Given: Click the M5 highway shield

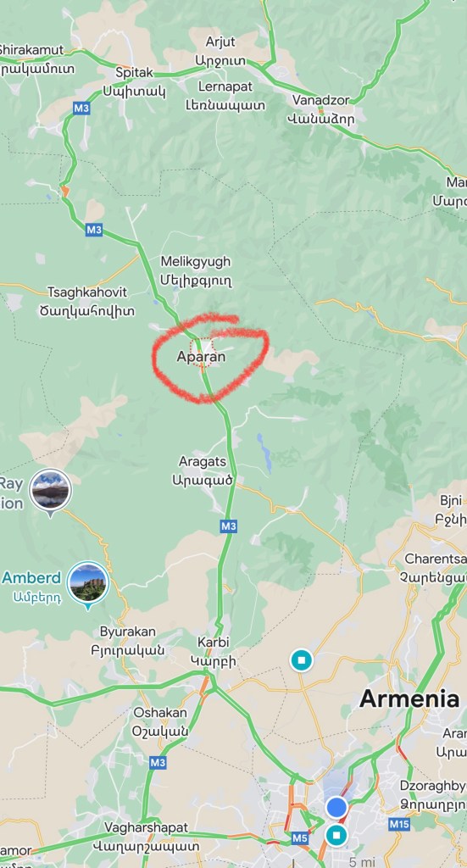Looking at the screenshot, I should pyautogui.click(x=299, y=838).
